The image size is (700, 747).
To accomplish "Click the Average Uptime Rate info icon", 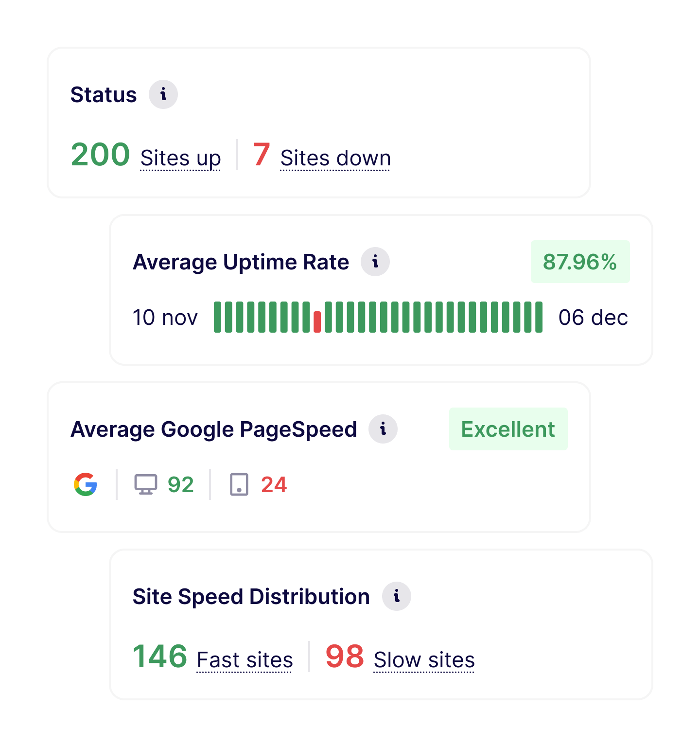I will tap(375, 261).
